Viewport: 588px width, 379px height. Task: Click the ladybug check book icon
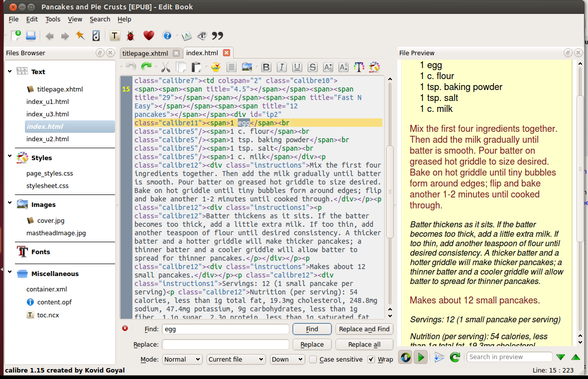coord(130,36)
